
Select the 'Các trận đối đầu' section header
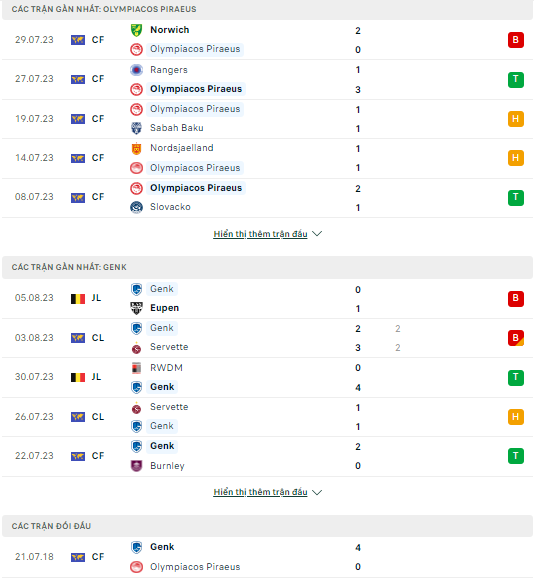(x=267, y=526)
